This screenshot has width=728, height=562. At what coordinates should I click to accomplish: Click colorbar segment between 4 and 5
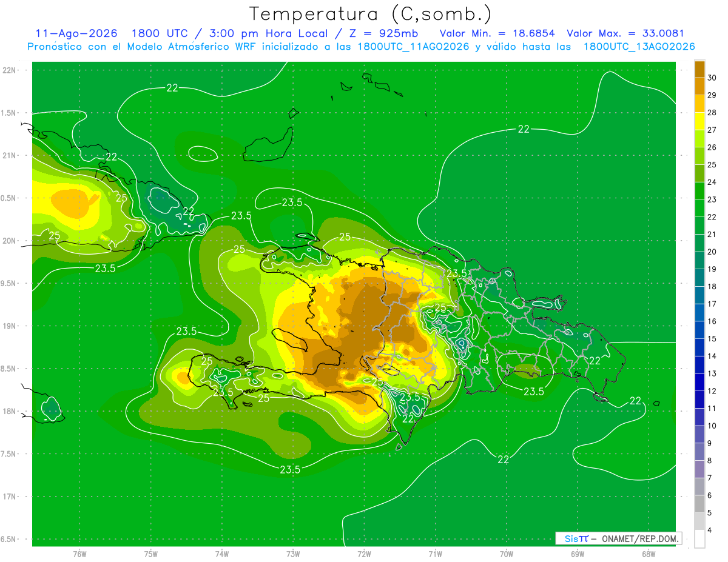pyautogui.click(x=699, y=521)
